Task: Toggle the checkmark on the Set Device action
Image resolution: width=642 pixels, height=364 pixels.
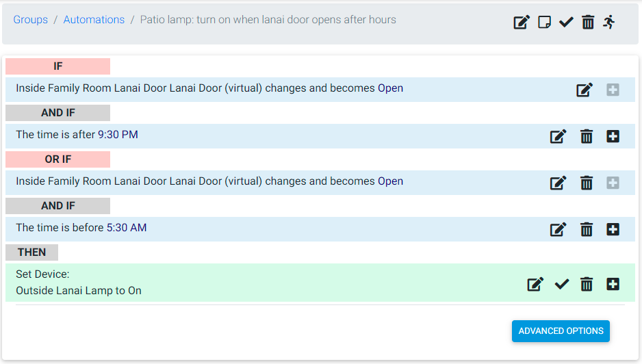Action: [x=561, y=284]
